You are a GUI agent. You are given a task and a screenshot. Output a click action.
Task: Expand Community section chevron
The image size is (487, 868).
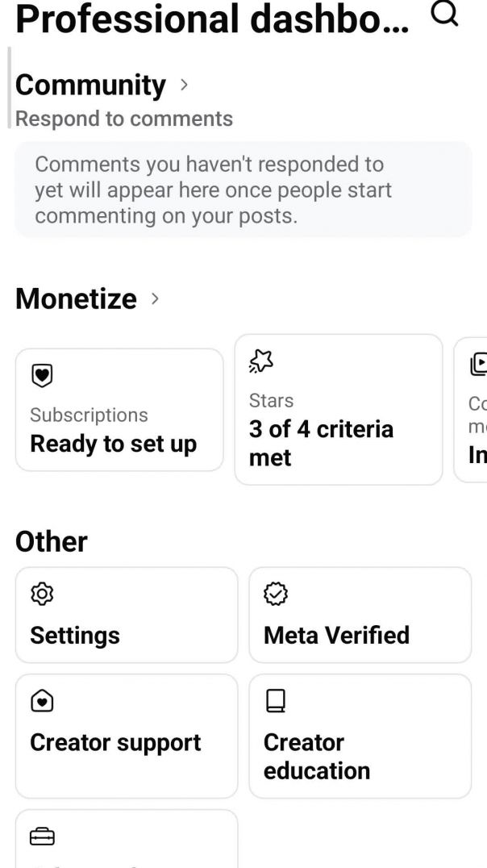point(184,84)
